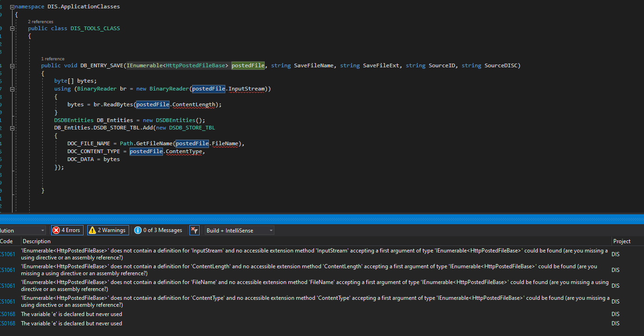Click the DB_ENTRY_SAVE method name

point(102,65)
